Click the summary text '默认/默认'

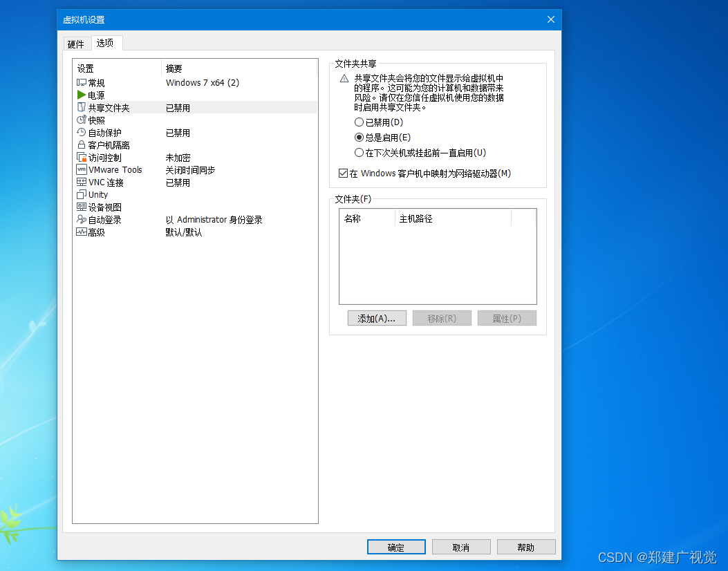(184, 232)
